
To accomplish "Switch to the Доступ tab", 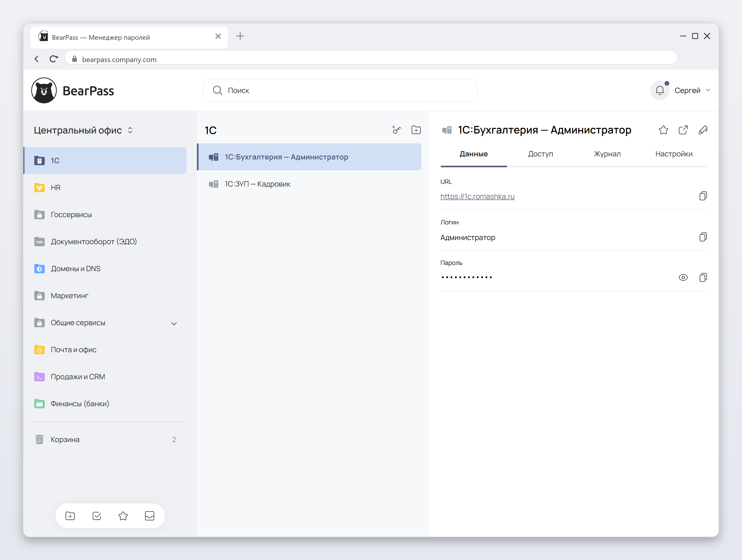I will click(x=540, y=154).
